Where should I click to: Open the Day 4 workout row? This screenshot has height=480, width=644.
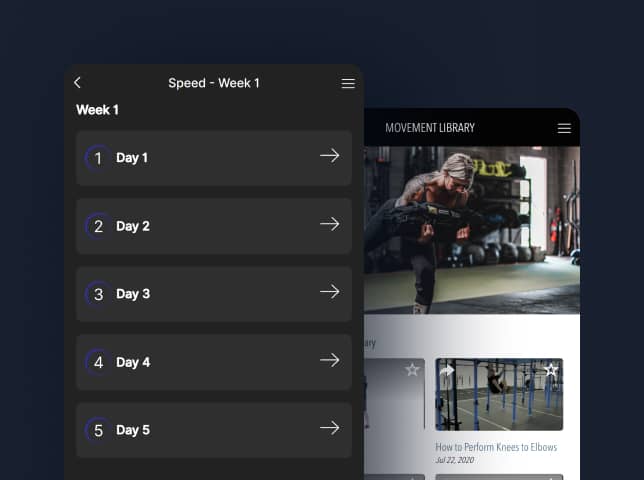point(214,362)
